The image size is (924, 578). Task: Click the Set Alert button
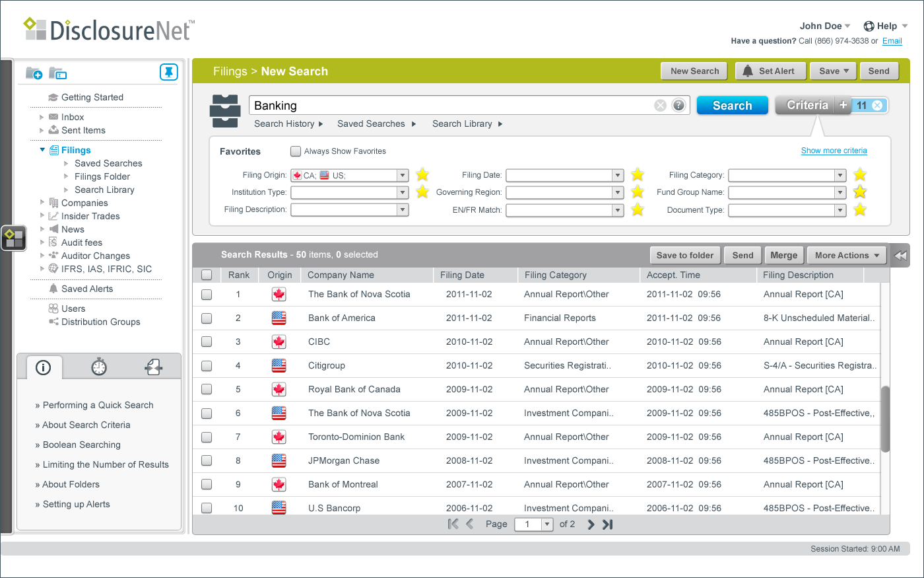coord(770,71)
